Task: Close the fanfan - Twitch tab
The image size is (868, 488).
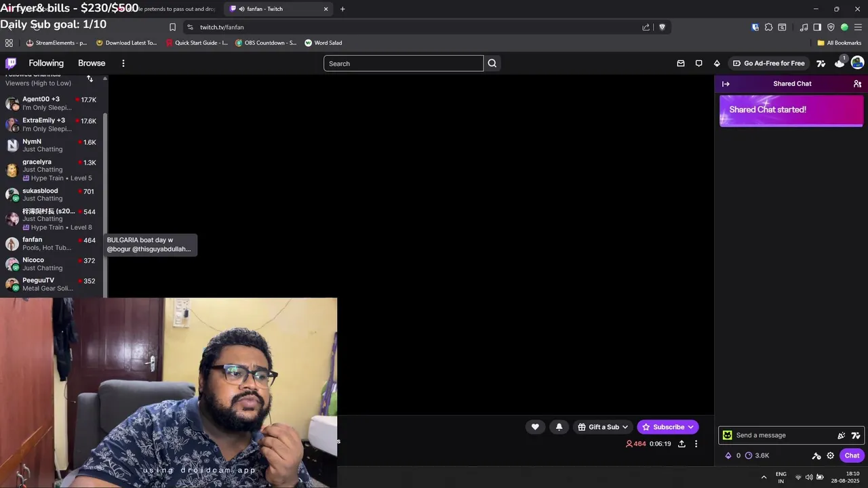Action: click(325, 9)
